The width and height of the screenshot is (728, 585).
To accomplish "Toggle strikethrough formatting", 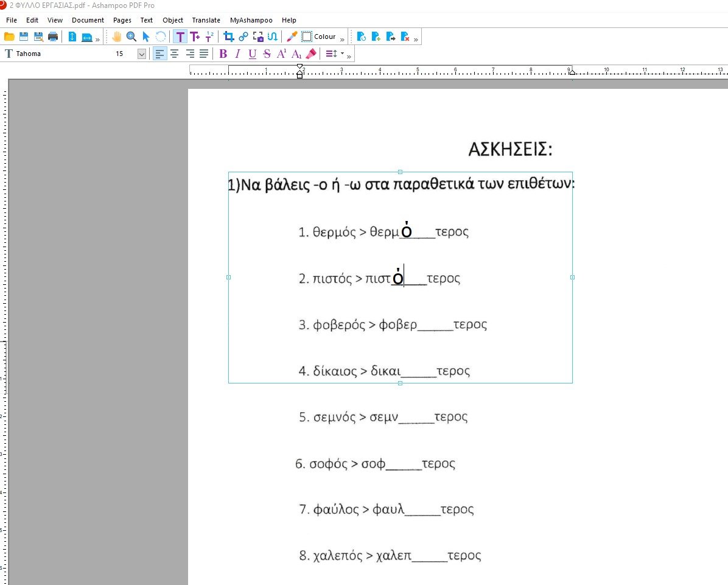I will point(267,54).
